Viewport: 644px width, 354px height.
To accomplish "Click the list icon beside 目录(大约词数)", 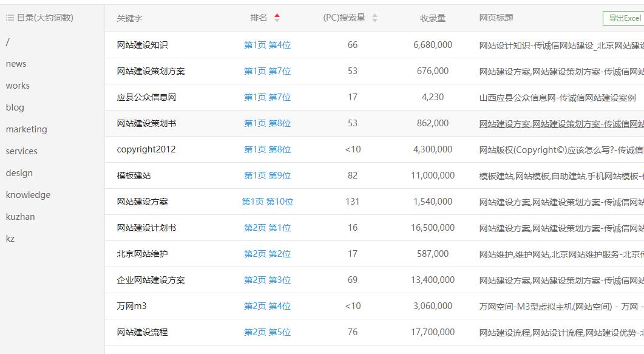I will [x=10, y=18].
